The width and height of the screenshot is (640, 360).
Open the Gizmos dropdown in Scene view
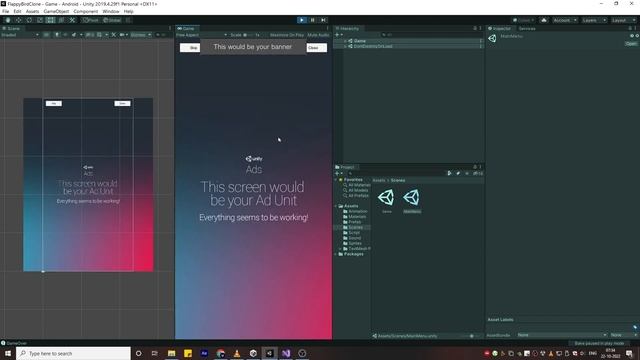(141, 35)
